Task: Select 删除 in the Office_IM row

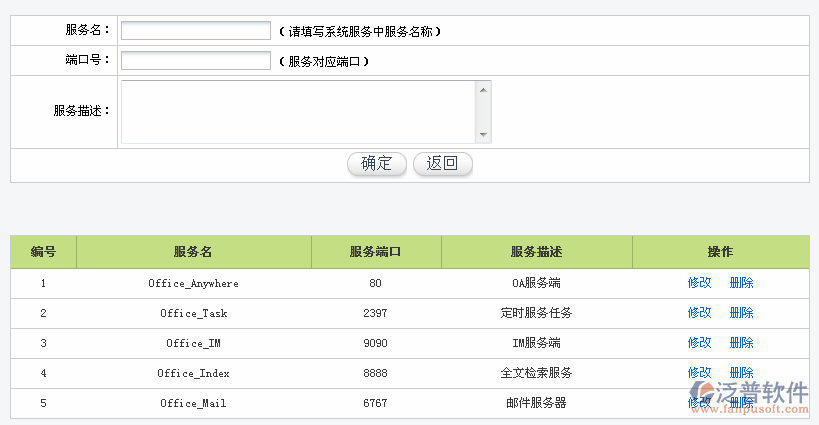Action: [x=741, y=343]
